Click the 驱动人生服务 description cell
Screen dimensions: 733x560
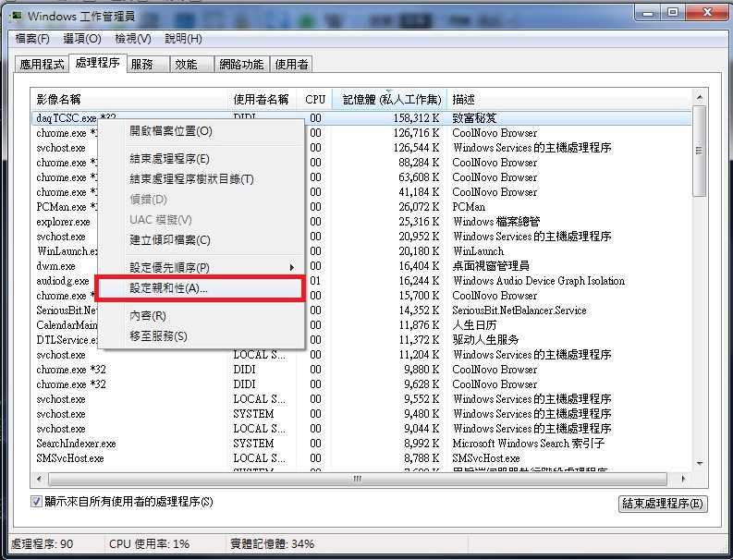[485, 340]
